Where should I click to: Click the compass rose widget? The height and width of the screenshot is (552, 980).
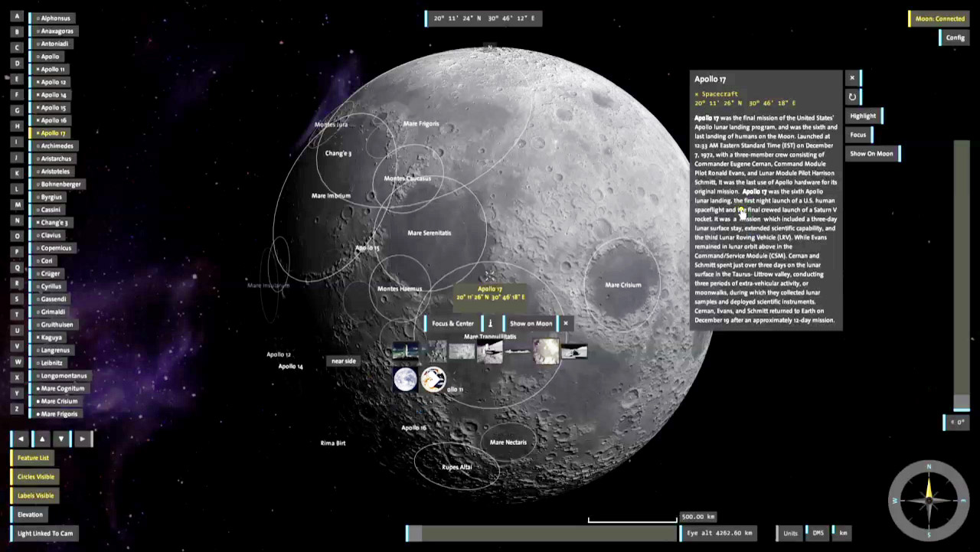[929, 501]
